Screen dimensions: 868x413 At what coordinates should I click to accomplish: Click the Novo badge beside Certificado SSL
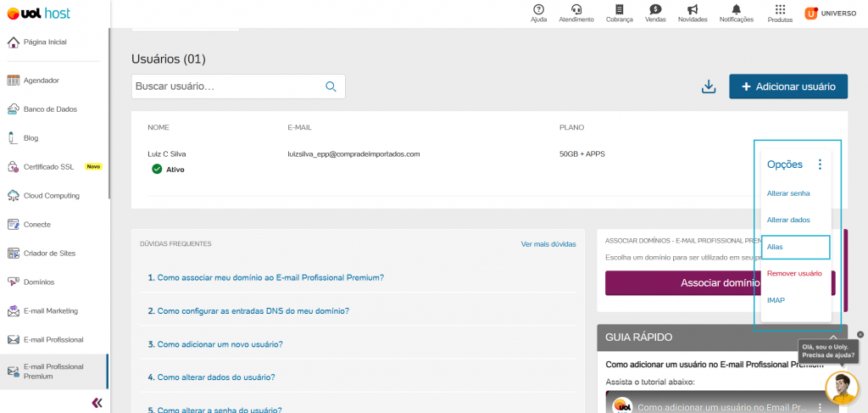[93, 166]
